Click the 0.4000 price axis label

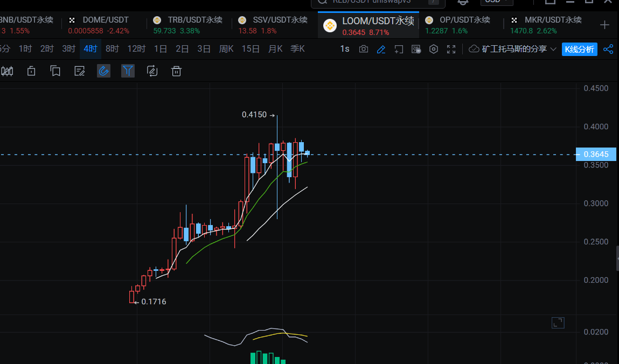[596, 127]
